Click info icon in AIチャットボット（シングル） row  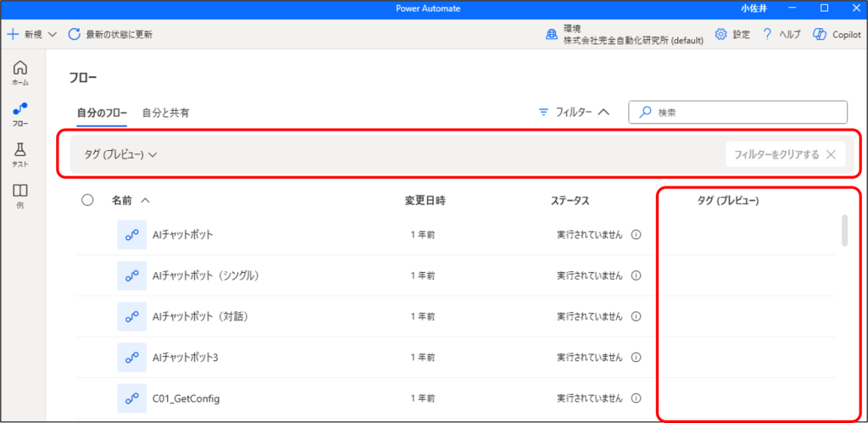coord(636,276)
